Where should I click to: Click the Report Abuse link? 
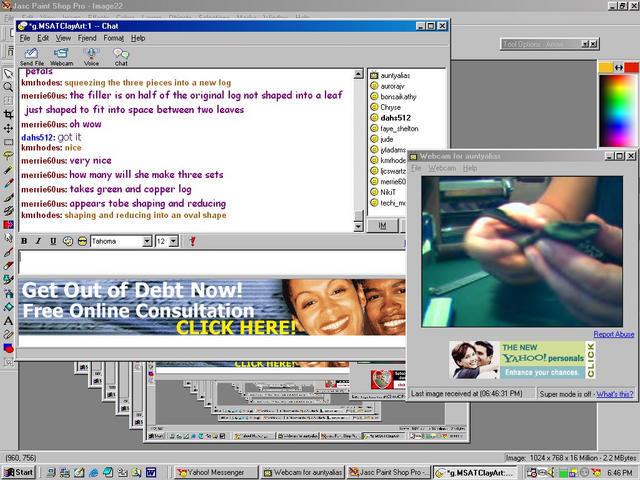tap(613, 334)
